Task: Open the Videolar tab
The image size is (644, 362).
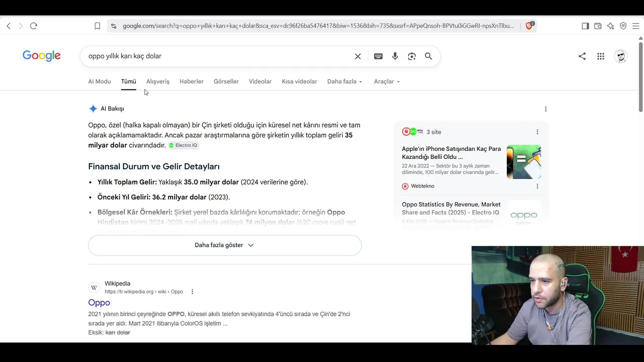Action: pyautogui.click(x=260, y=81)
